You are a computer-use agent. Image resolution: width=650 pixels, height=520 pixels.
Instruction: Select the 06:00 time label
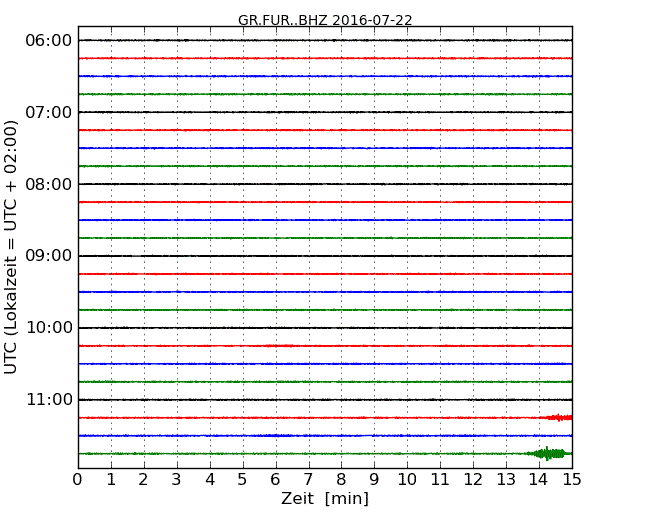(49, 41)
